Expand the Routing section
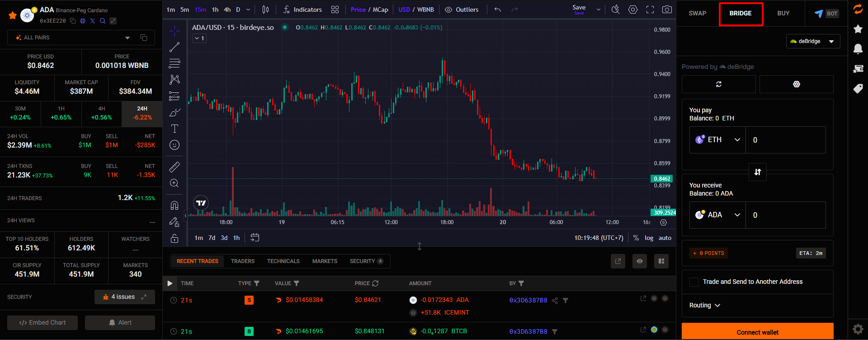This screenshot has height=340, width=868. [704, 306]
